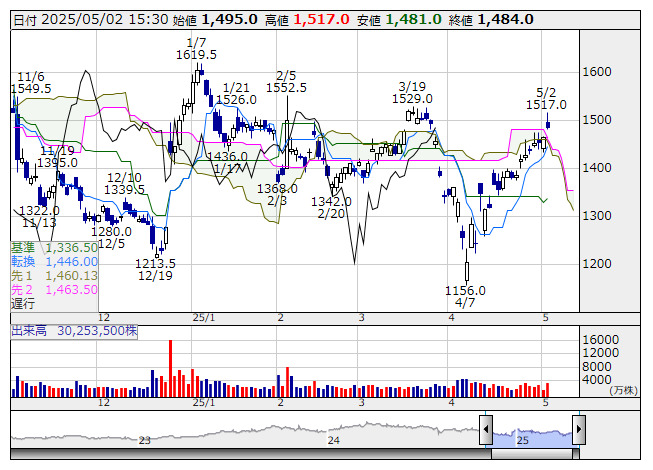653x470 pixels.
Task: Click the 1200 price axis label
Action: [x=596, y=264]
